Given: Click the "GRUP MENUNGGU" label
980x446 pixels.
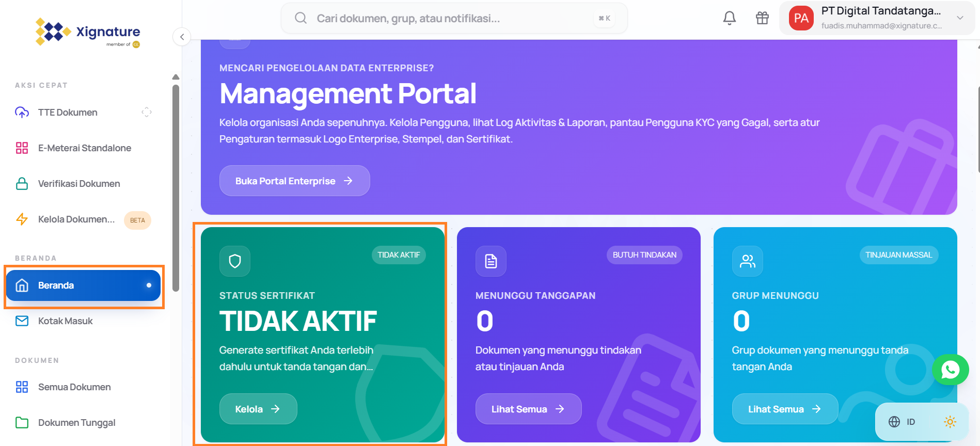Looking at the screenshot, I should pyautogui.click(x=775, y=296).
